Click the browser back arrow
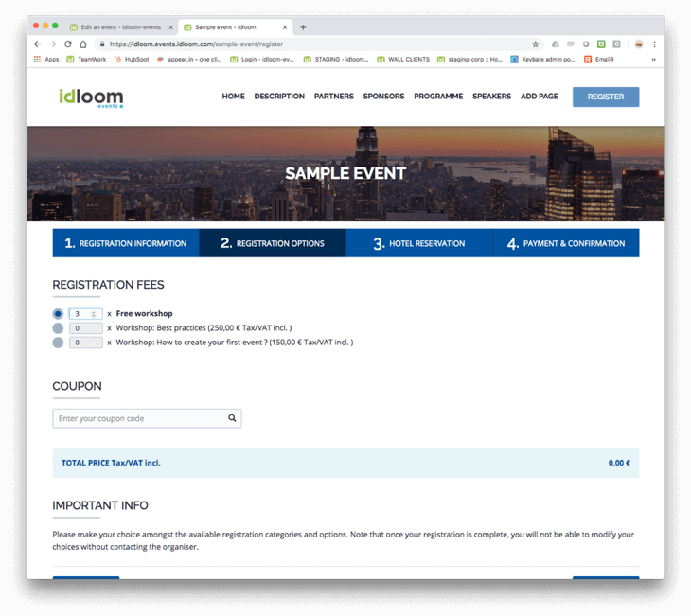 pyautogui.click(x=37, y=44)
